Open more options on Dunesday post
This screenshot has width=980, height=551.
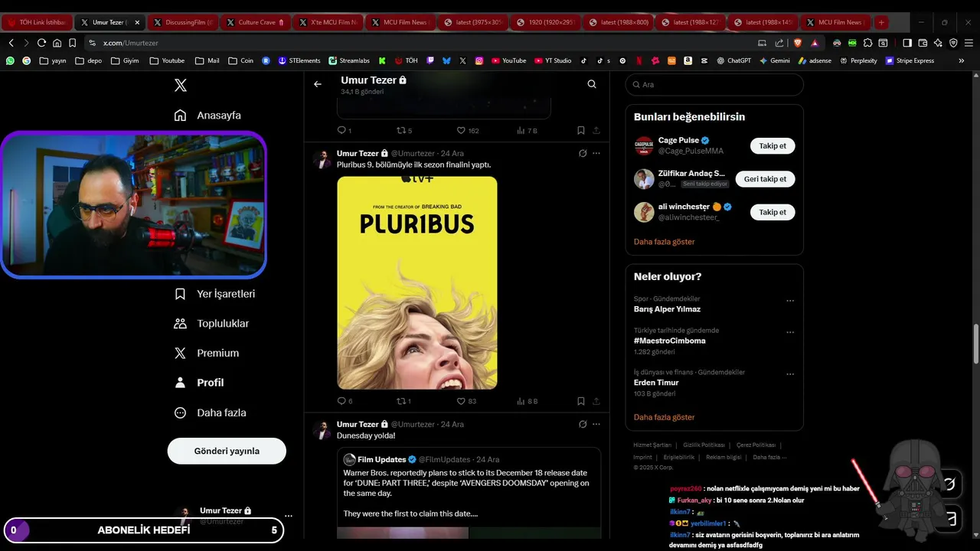coord(596,424)
